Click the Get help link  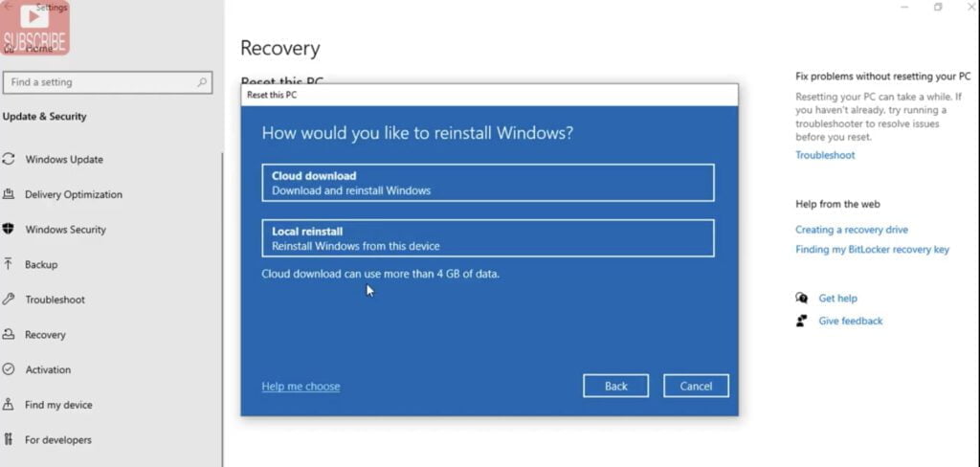(837, 299)
